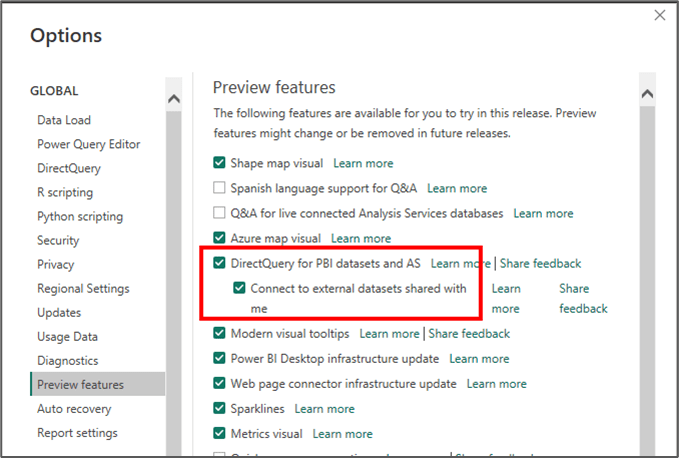Toggle the Modern visual tooltips checkbox
Viewport: 679px width, 458px height.
click(x=220, y=334)
